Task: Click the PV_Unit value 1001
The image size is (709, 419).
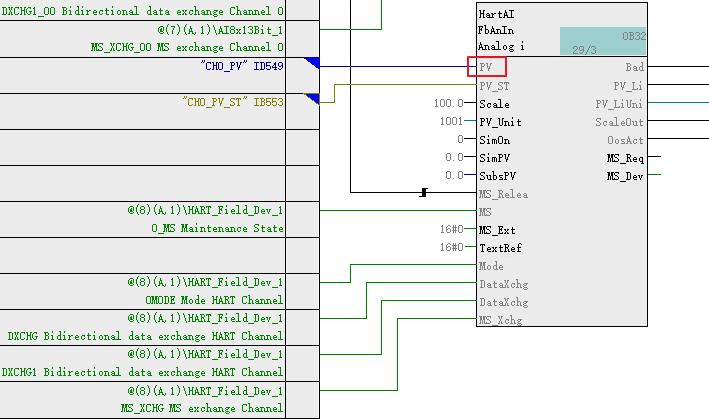Action: pos(450,121)
